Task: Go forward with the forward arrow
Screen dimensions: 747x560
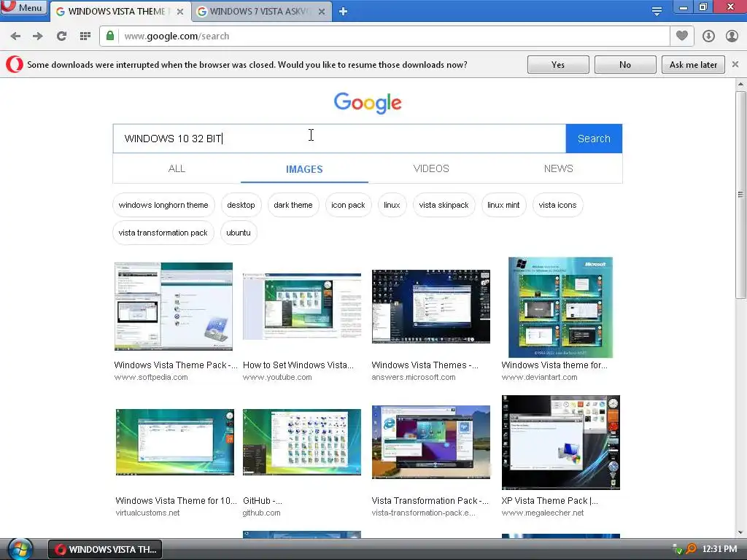Action: (38, 36)
